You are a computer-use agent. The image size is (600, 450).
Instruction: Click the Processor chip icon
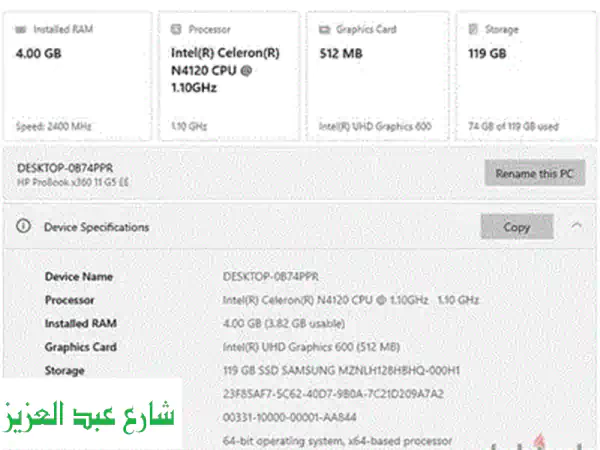[176, 30]
